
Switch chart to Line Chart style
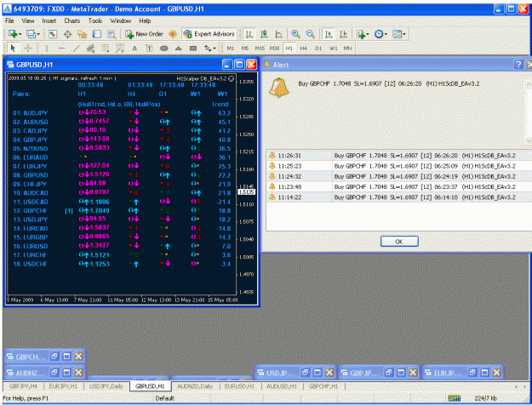[x=278, y=34]
